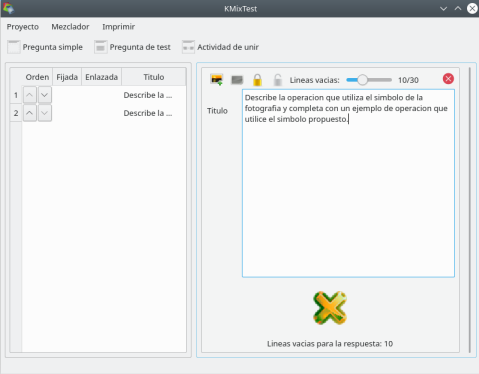The image size is (479, 374).
Task: Open the Mezclador menu
Action: tap(70, 27)
